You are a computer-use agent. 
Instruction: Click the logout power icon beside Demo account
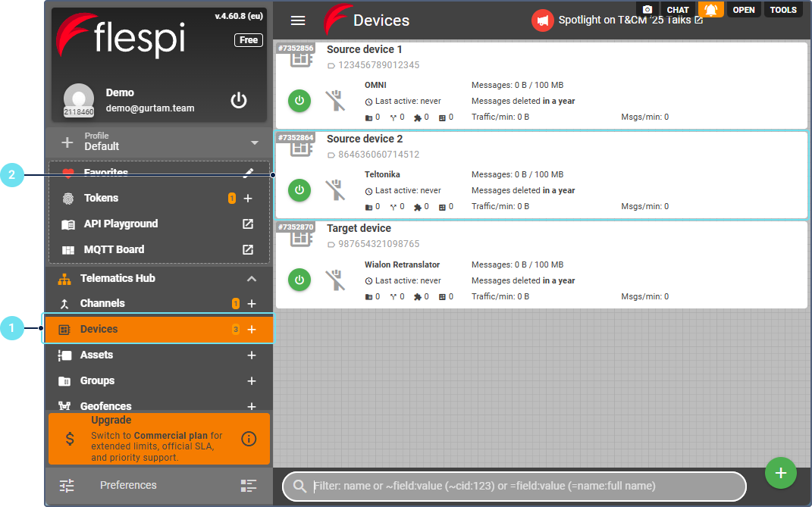coord(239,101)
